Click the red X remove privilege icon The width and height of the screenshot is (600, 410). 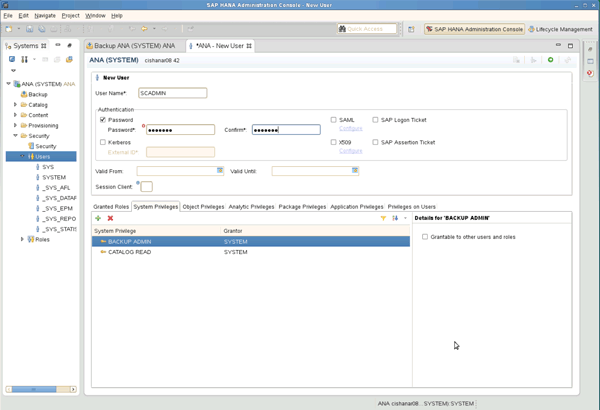pyautogui.click(x=110, y=218)
